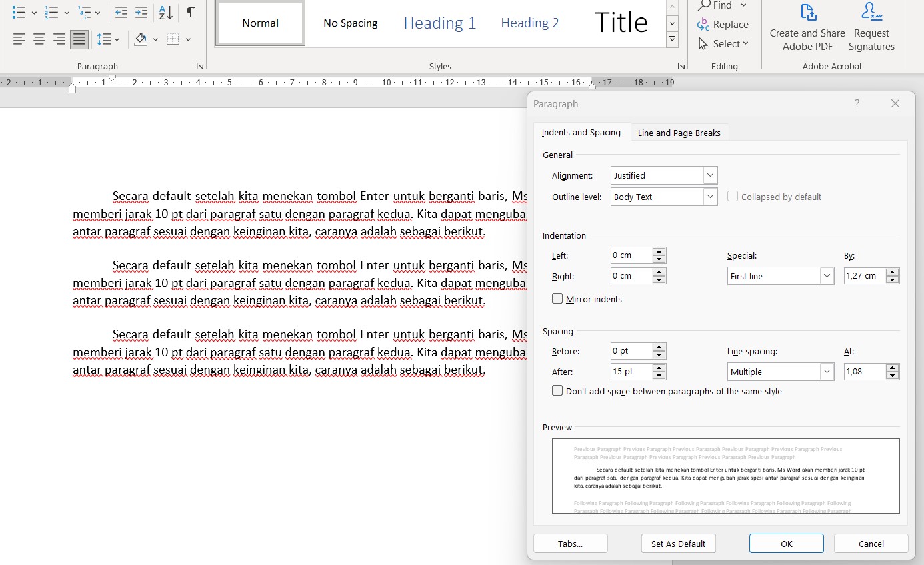The height and width of the screenshot is (565, 924).
Task: Click the Request Signatures icon
Action: click(871, 27)
